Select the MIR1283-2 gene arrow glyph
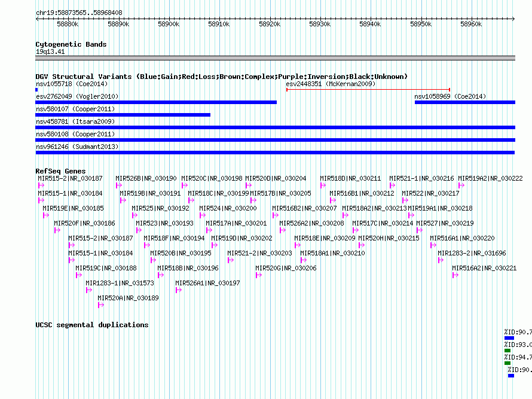Screen dimensions: 532x399 pyautogui.click(x=441, y=260)
